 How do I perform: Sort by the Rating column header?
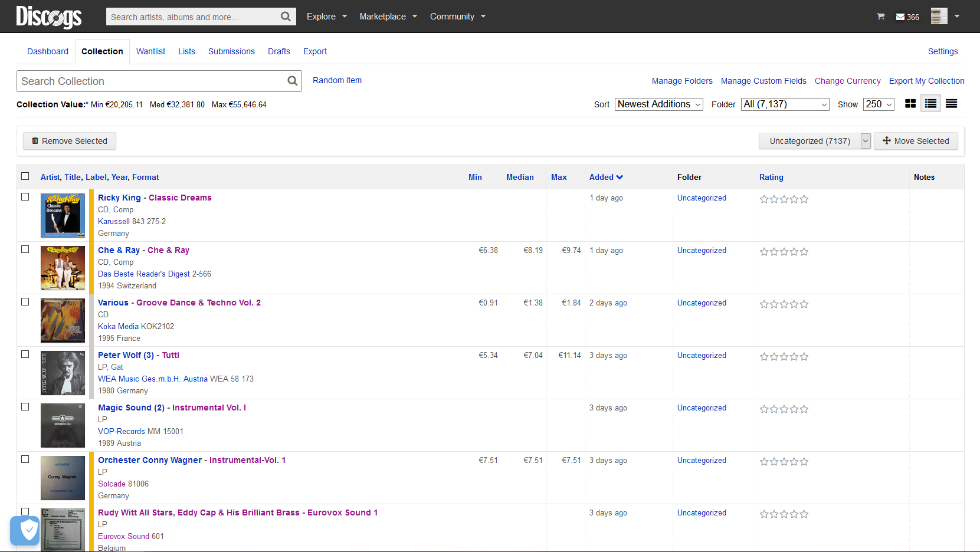(771, 177)
